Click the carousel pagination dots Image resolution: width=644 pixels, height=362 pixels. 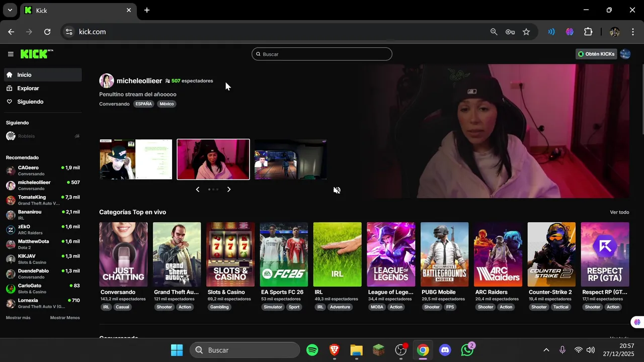pos(213,190)
